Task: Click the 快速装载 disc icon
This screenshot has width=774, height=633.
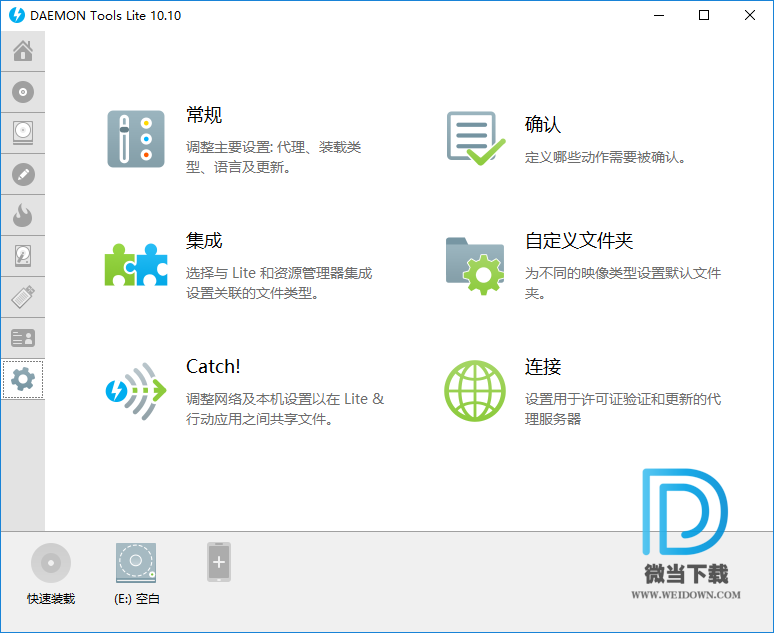Action: pos(51,563)
